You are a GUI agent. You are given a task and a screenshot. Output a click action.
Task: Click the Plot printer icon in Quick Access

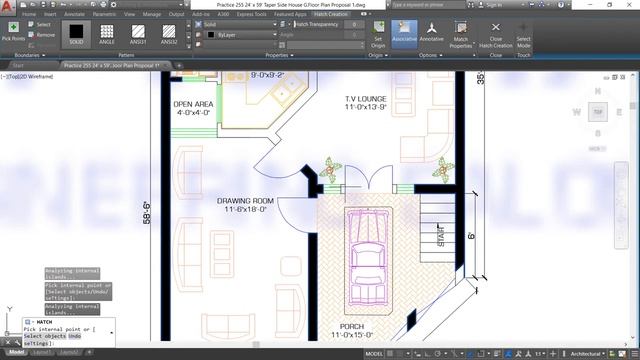(x=103, y=4)
